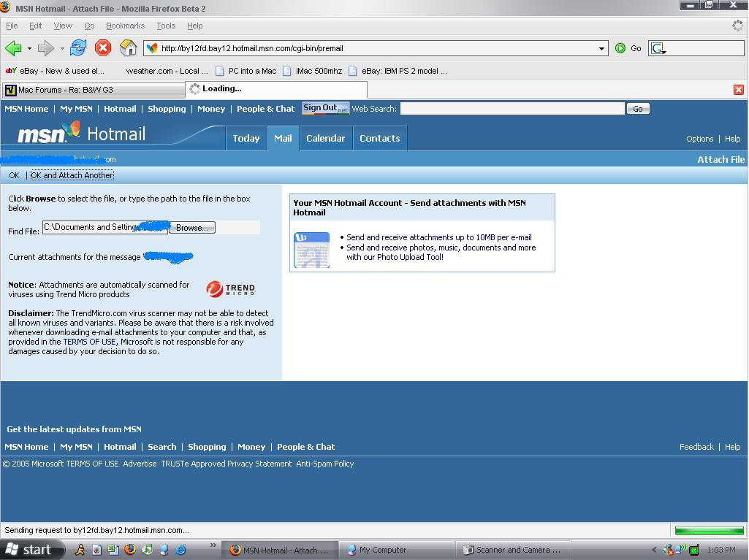The height and width of the screenshot is (560, 749).
Task: Open the eBay bookmark in bookmarks toolbar
Action: [55, 71]
